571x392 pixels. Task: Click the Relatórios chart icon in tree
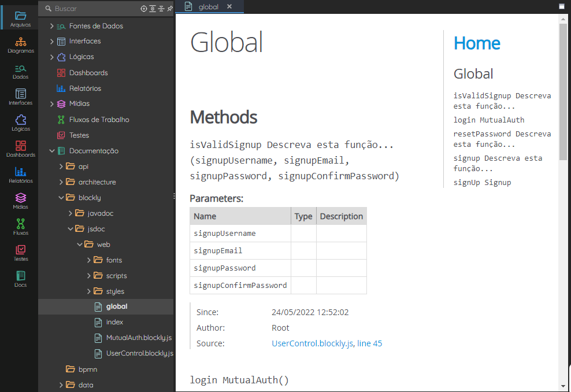pyautogui.click(x=61, y=88)
